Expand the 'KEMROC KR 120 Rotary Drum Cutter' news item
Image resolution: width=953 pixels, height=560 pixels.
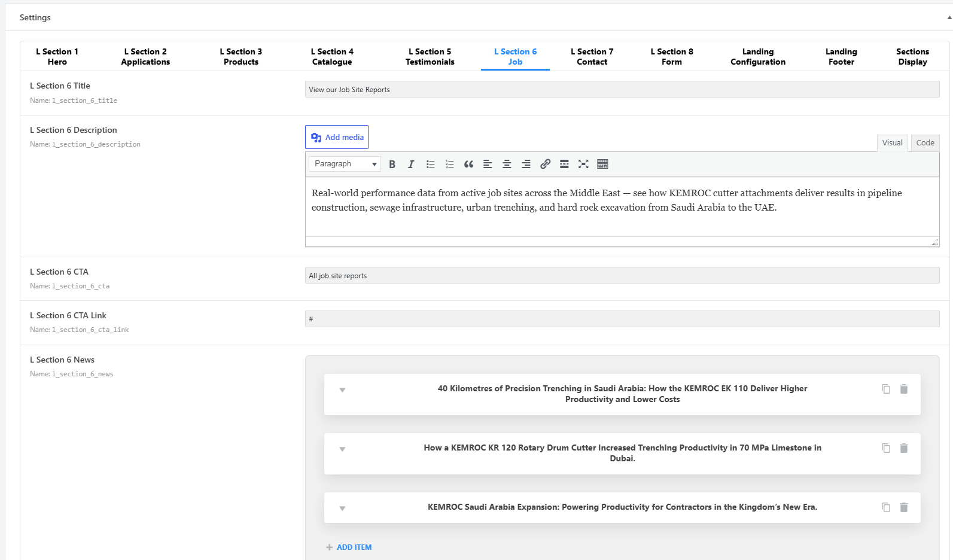[x=342, y=449]
